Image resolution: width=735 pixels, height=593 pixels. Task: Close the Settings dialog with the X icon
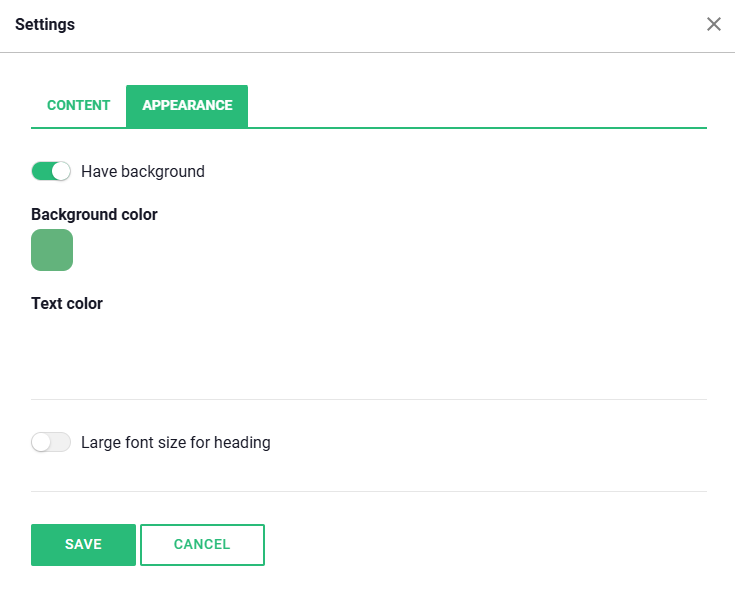click(714, 24)
